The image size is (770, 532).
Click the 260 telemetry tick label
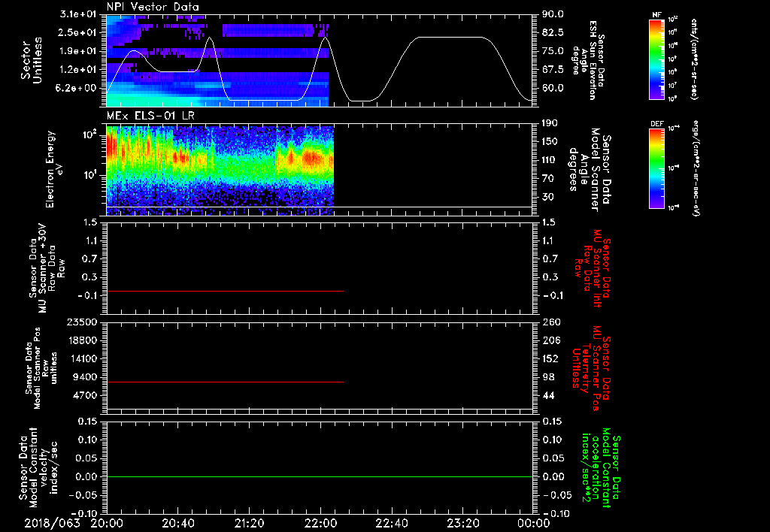(551, 322)
